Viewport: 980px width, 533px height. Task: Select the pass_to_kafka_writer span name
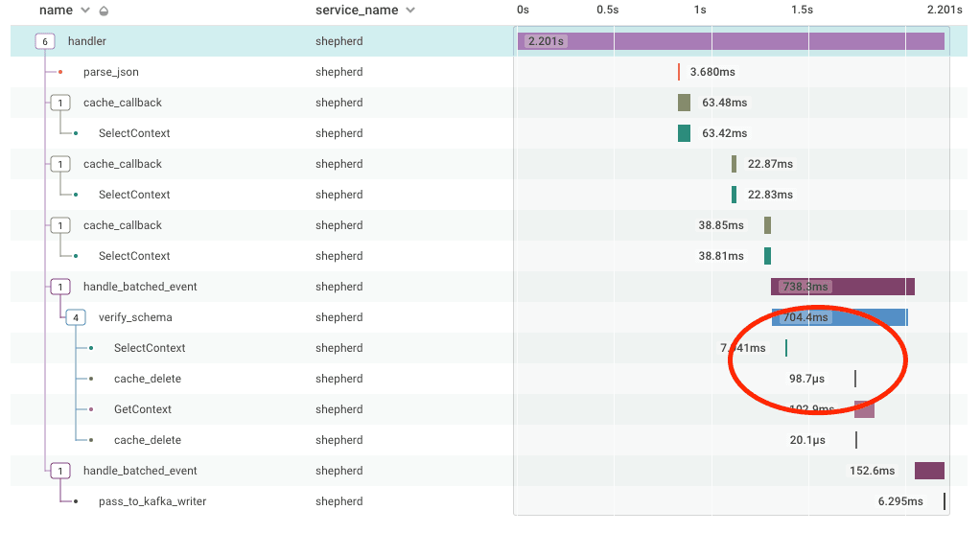coord(152,501)
